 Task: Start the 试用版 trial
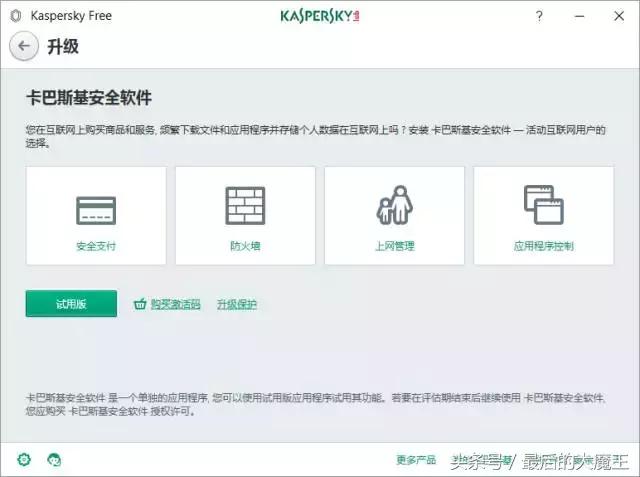[71, 304]
